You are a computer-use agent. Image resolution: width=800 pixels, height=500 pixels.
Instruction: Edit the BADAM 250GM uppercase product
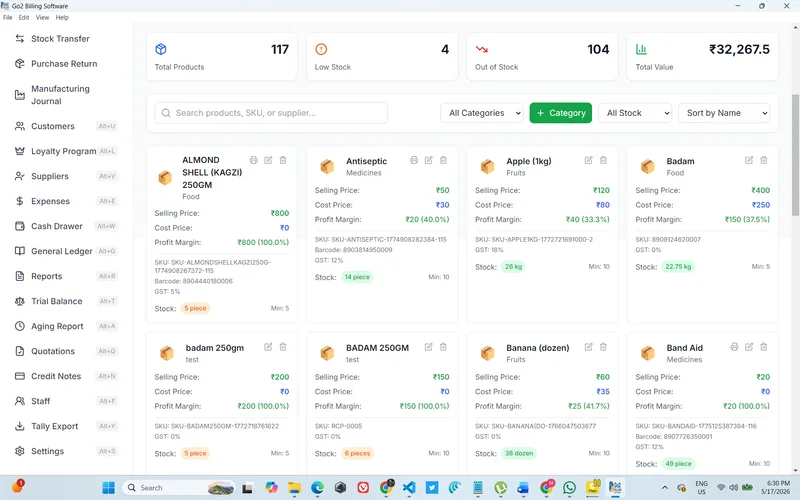tap(429, 347)
